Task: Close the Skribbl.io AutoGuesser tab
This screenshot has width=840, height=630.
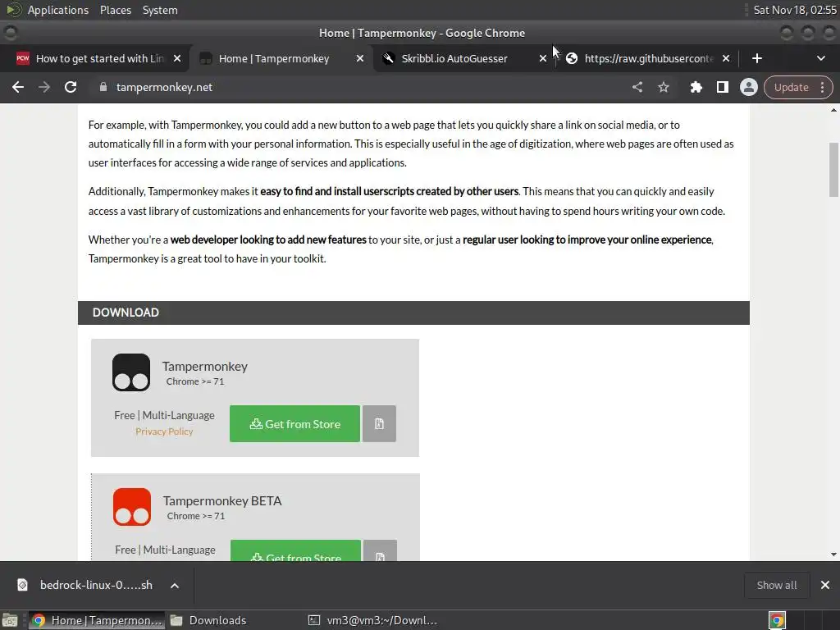Action: [543, 58]
